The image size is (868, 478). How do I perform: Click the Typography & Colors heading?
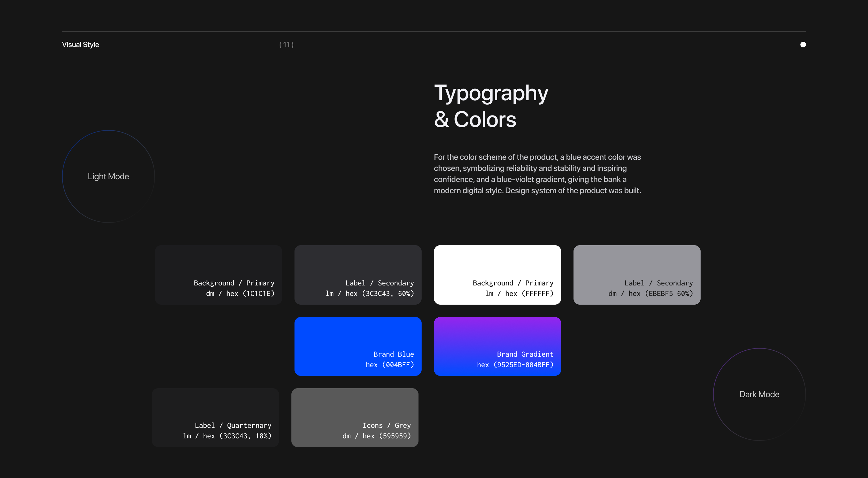click(491, 106)
